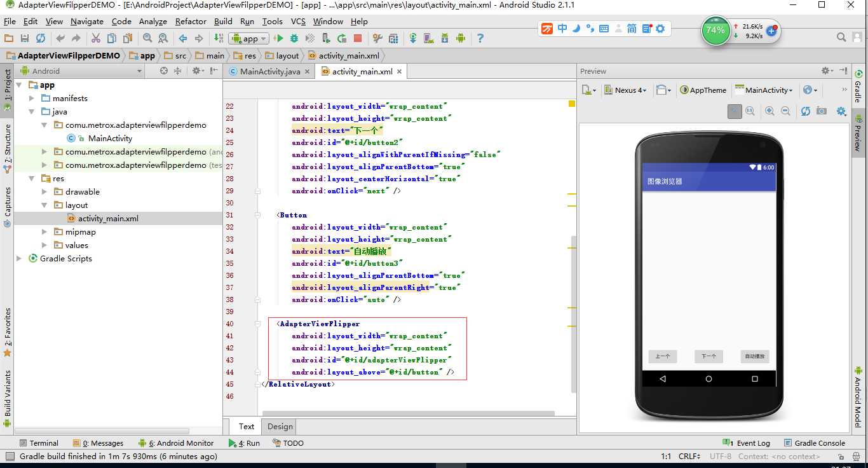The image size is (868, 468).
Task: Click the editor vertical scrollbar
Action: 573,314
